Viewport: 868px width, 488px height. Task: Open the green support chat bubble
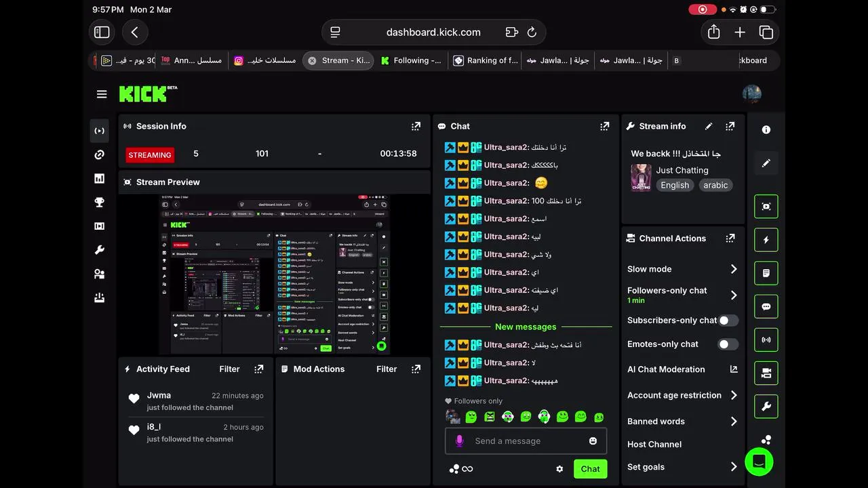pos(759,462)
